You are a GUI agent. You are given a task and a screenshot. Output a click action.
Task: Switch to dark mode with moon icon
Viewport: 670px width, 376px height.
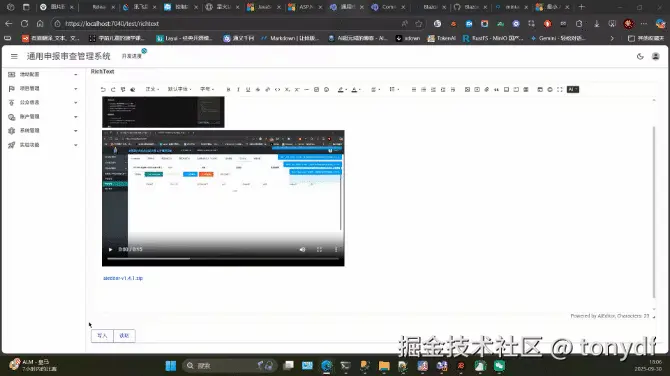tap(640, 56)
